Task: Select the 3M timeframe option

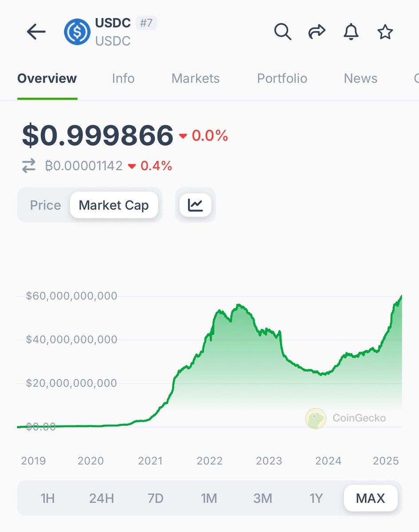Action: (x=262, y=498)
